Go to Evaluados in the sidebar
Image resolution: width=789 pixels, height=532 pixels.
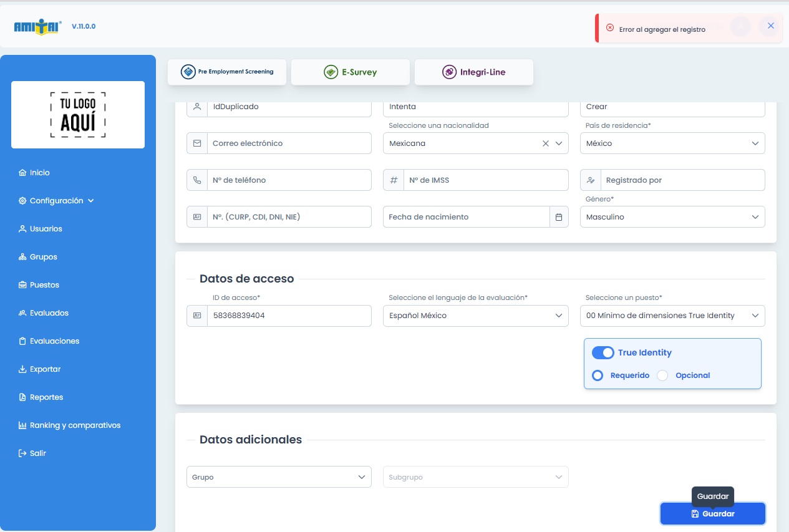(49, 313)
